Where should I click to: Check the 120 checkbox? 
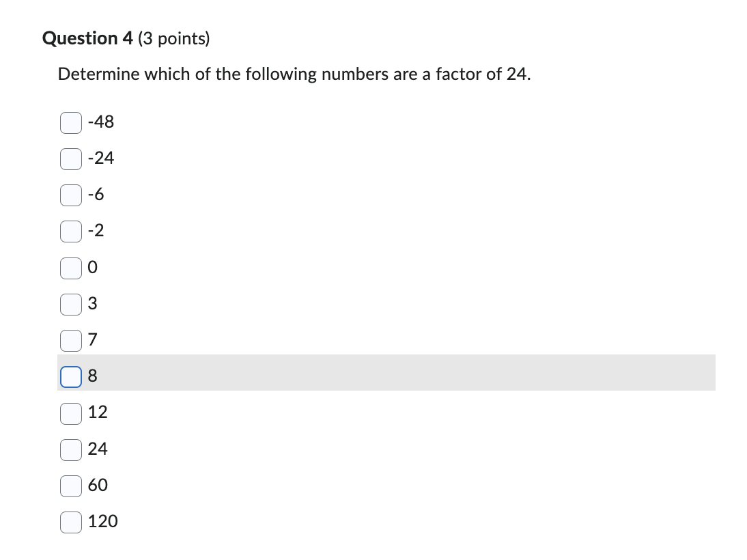[x=71, y=521]
